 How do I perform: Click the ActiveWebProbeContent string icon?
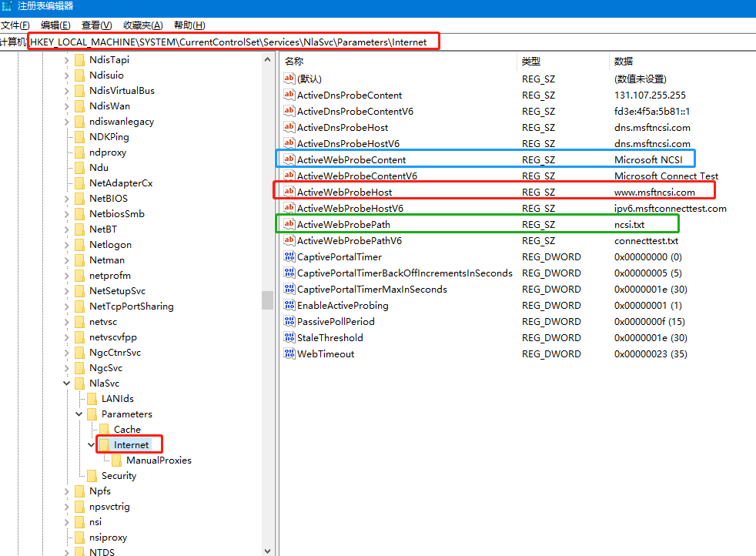click(x=289, y=159)
